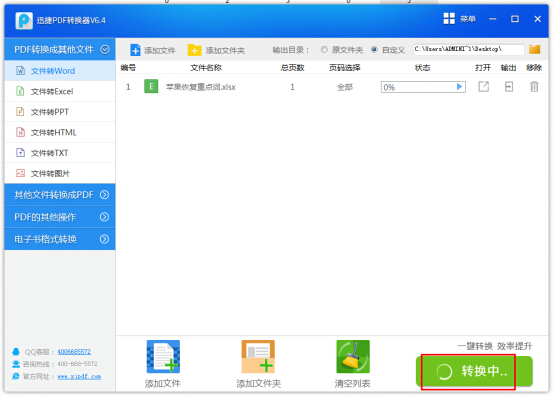The image size is (553, 397).
Task: Open the official website link
Action: pos(79,377)
